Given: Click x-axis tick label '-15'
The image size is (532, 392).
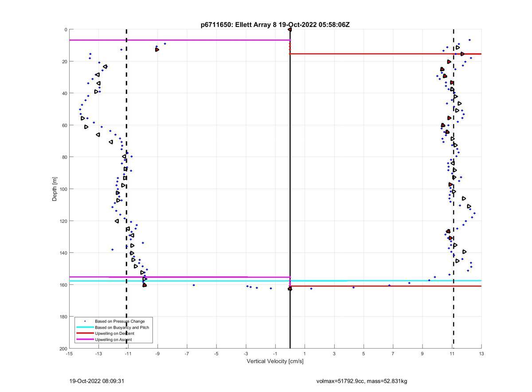Looking at the screenshot, I should (69, 354).
